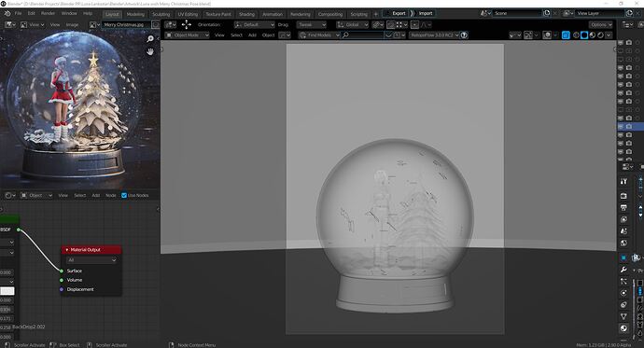Open the File menu
This screenshot has height=348, width=644.
coord(19,14)
